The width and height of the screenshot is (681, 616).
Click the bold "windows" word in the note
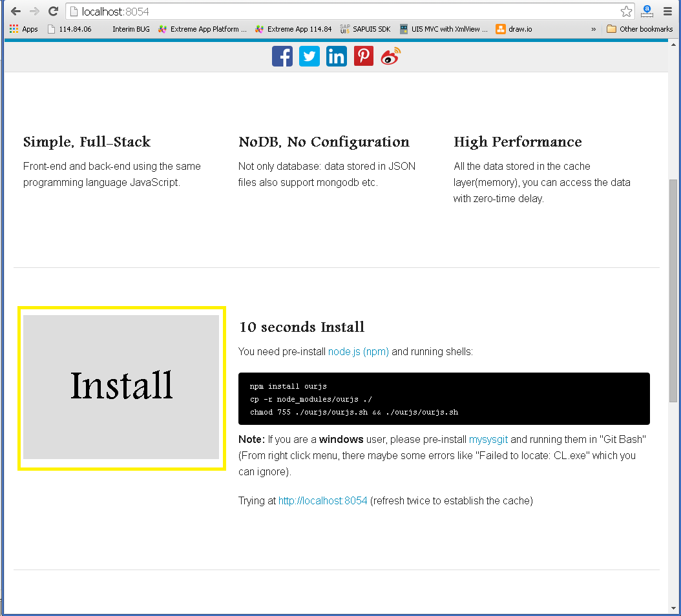341,439
